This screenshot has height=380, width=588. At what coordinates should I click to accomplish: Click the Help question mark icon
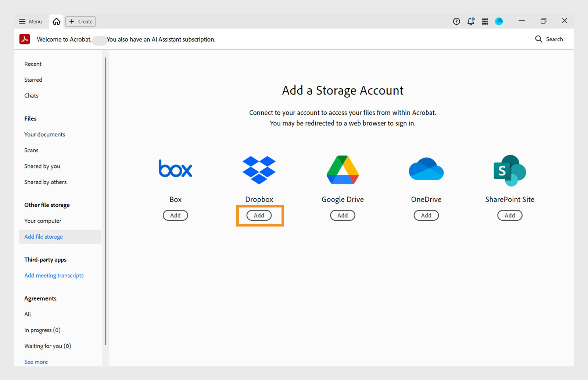(456, 22)
